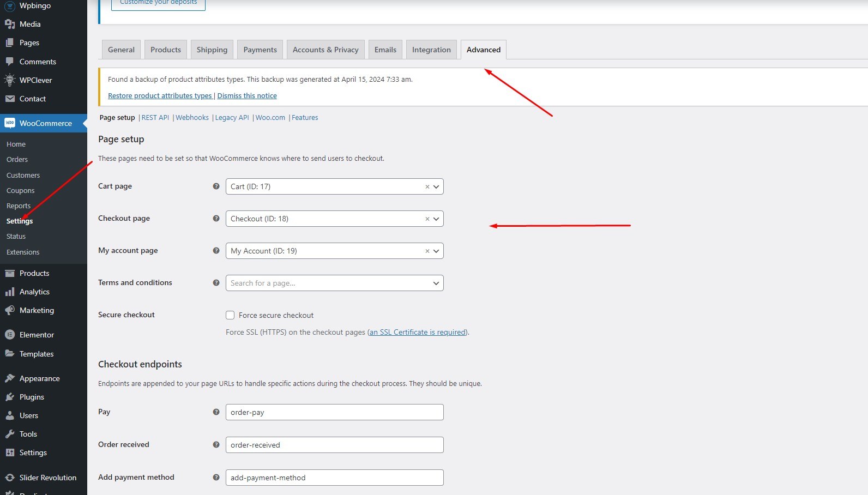Open the My account page dropdown

click(436, 251)
